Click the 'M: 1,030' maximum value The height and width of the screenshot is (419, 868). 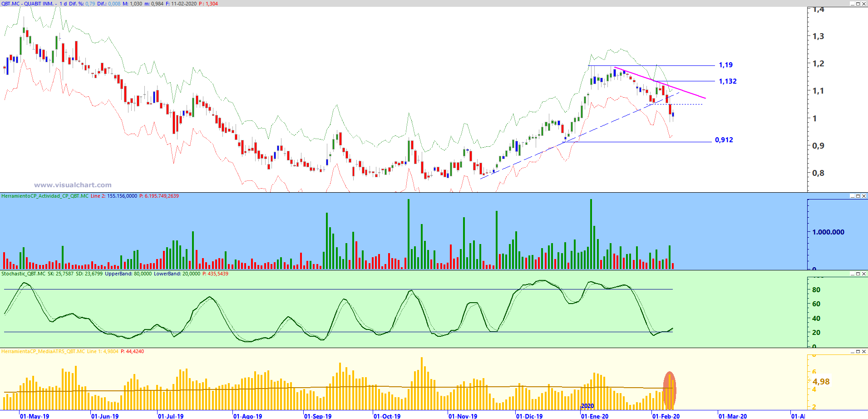pyautogui.click(x=133, y=4)
